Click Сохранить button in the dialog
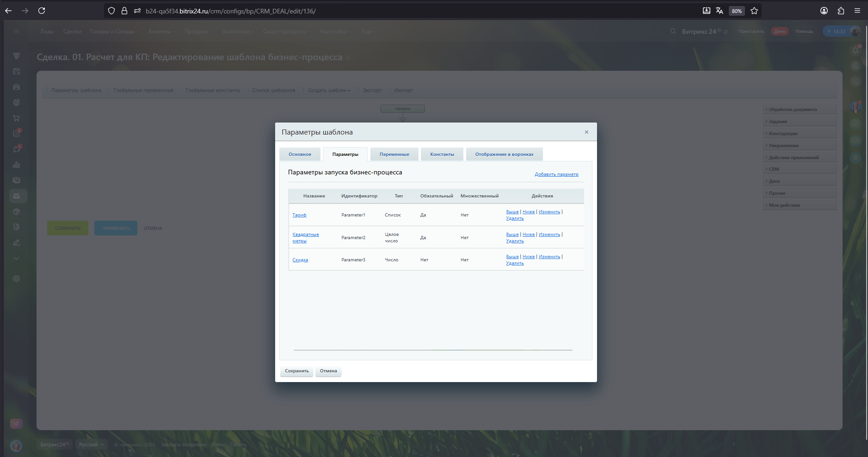The image size is (868, 457). tap(297, 371)
